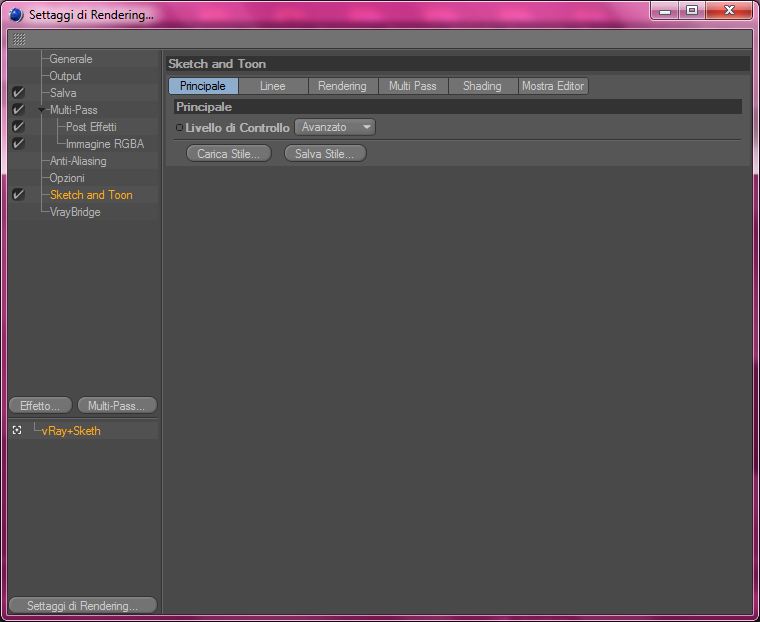Select Output in the settings tree
760x622 pixels.
click(x=65, y=76)
